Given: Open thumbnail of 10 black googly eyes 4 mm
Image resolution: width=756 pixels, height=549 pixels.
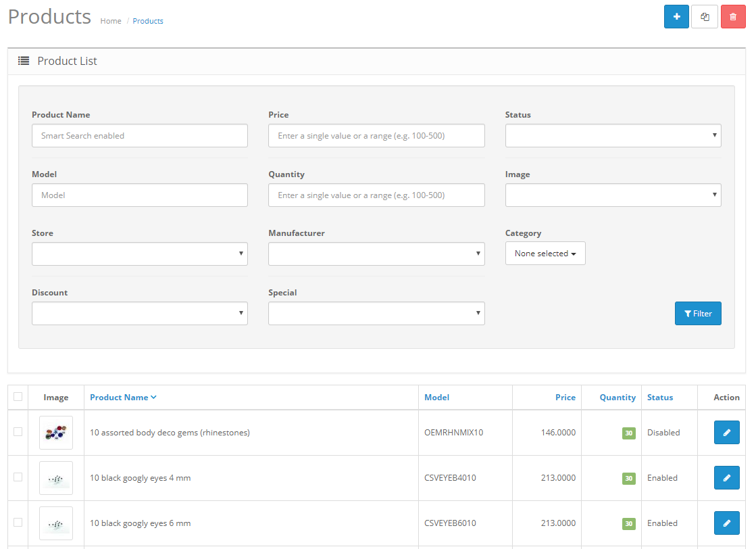Looking at the screenshot, I should coord(56,478).
